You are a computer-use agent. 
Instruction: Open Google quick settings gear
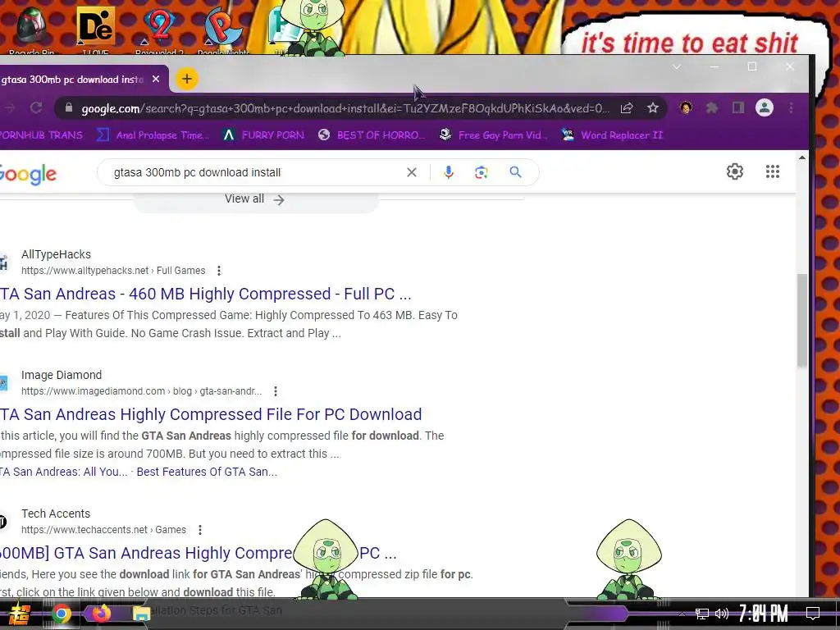click(735, 171)
